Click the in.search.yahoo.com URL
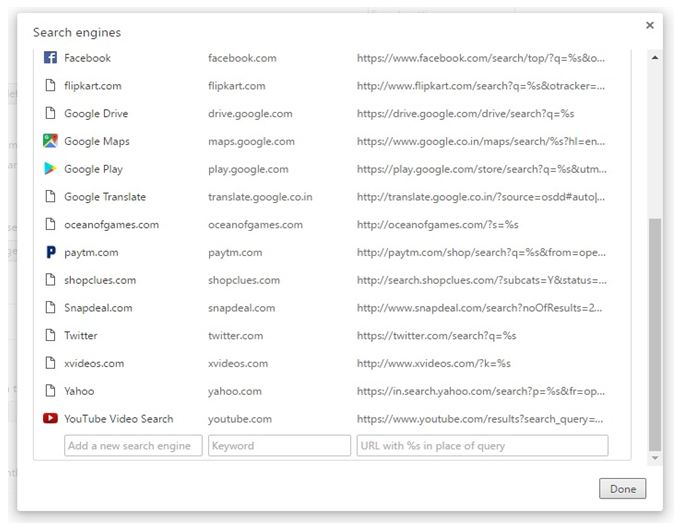The image size is (693, 528). pos(481,391)
